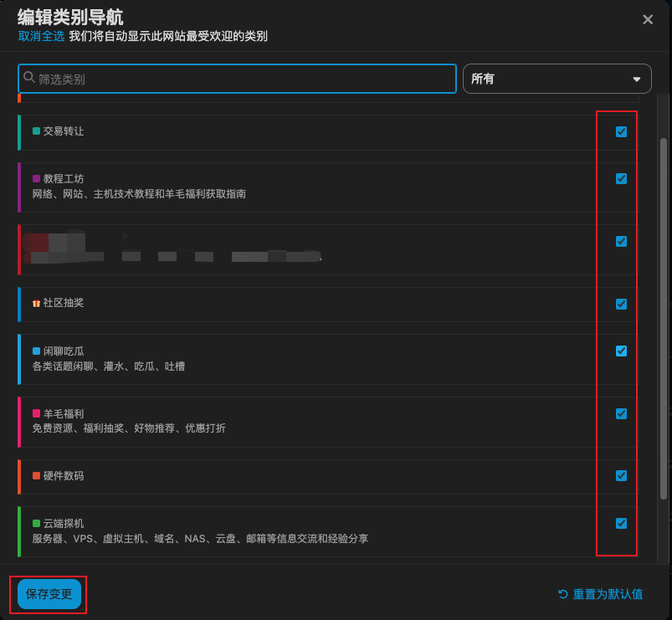
Task: Click the 取消全选 link
Action: [41, 36]
